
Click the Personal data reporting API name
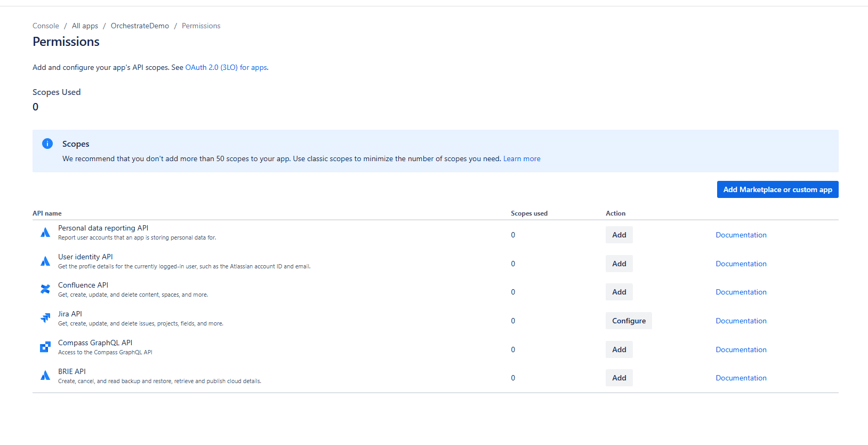pyautogui.click(x=103, y=228)
